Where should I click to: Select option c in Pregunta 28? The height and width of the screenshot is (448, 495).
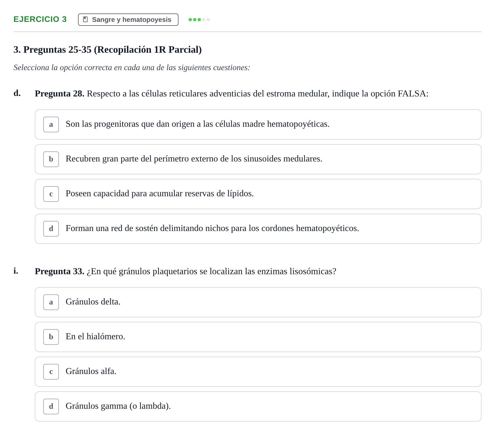[258, 194]
